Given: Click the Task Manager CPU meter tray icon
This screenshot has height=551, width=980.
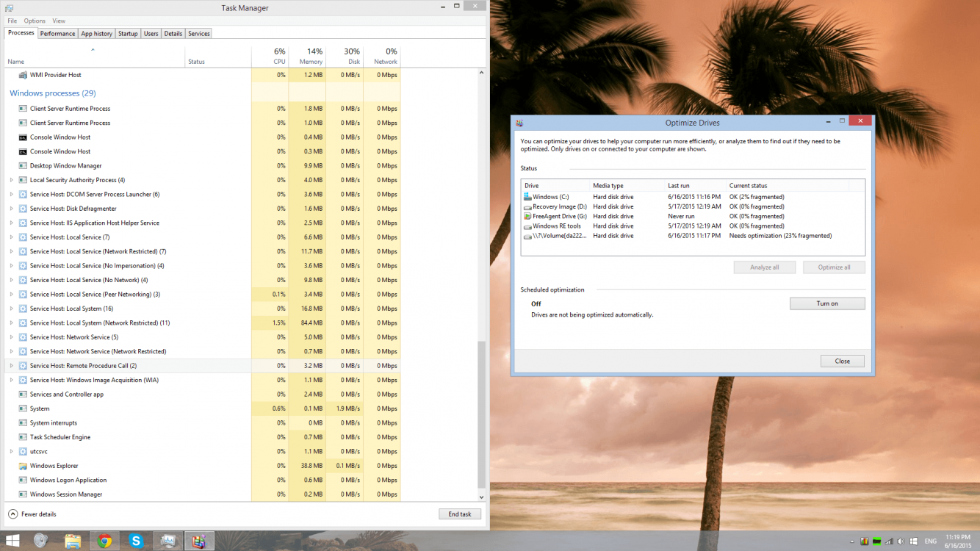Looking at the screenshot, I should pyautogui.click(x=865, y=541).
